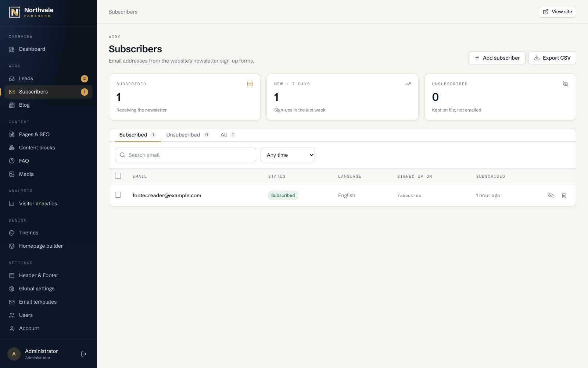Click the Northvale Partners logo

31,12
